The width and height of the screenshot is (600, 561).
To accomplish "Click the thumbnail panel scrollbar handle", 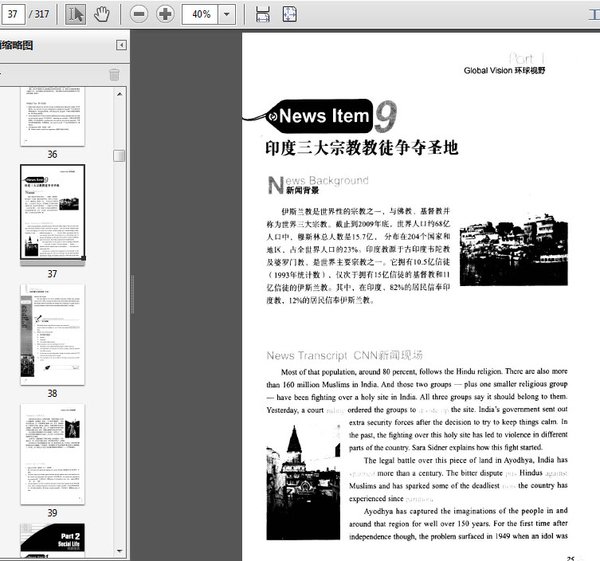I will pos(120,155).
